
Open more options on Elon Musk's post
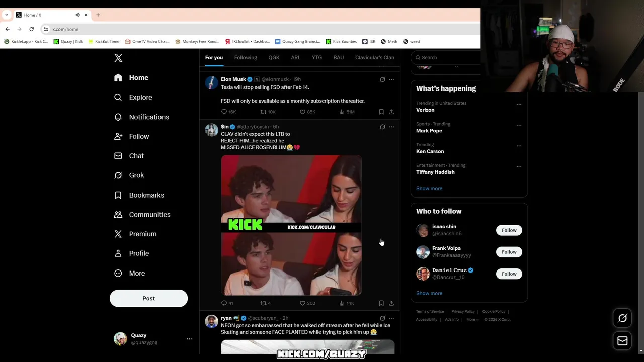391,79
